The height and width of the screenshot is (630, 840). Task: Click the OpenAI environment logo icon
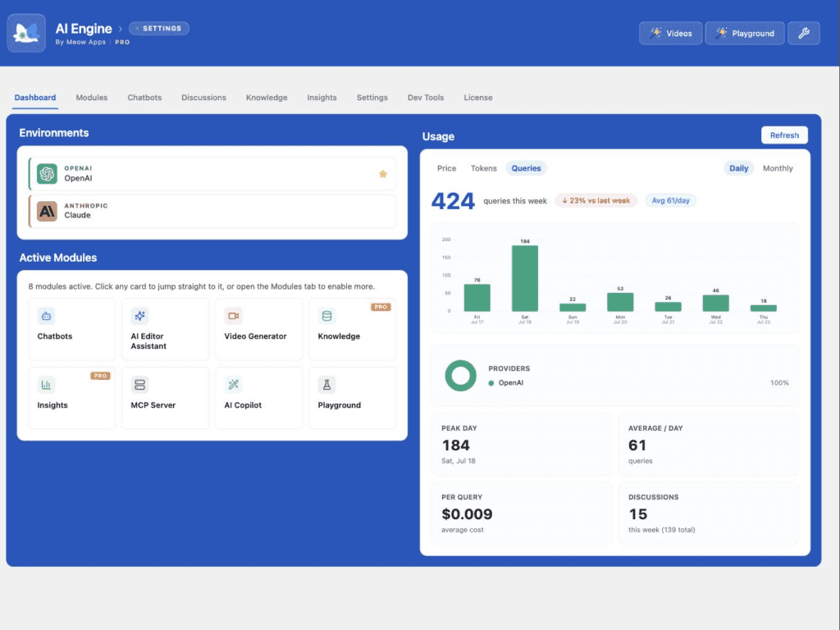tap(47, 174)
